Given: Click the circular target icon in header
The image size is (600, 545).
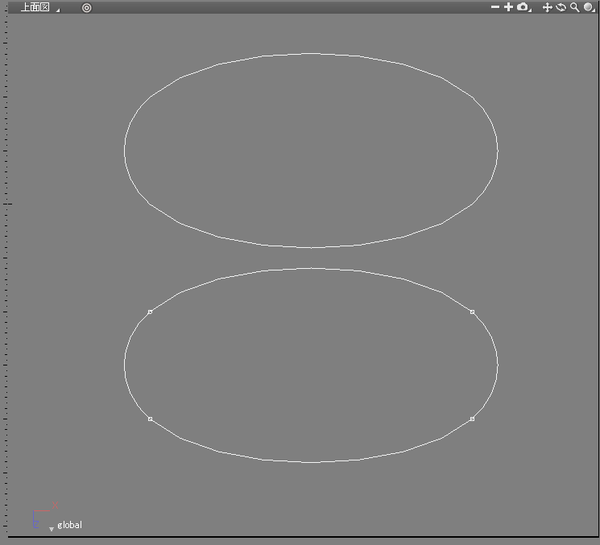Looking at the screenshot, I should pyautogui.click(x=86, y=7).
